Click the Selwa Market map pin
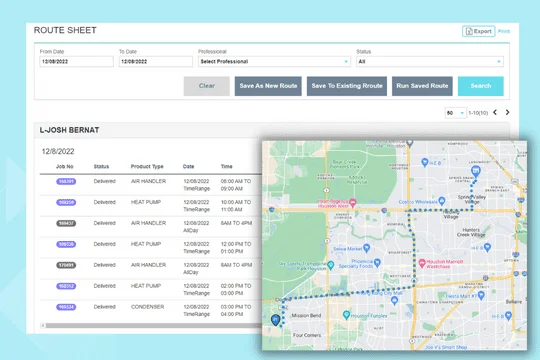 367,248
